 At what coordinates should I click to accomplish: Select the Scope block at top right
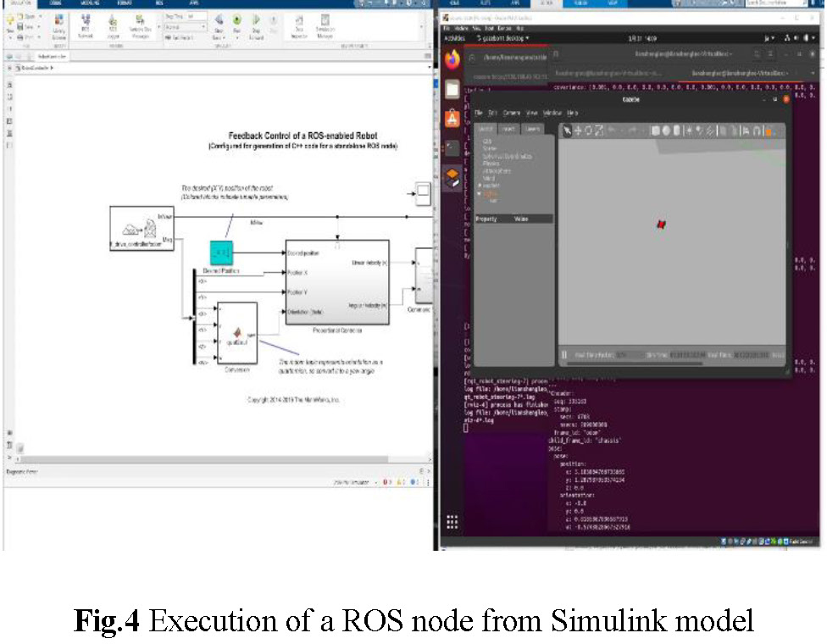click(423, 193)
